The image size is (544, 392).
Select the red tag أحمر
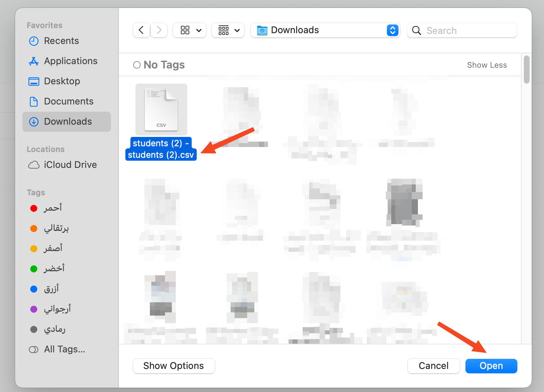(x=67, y=208)
